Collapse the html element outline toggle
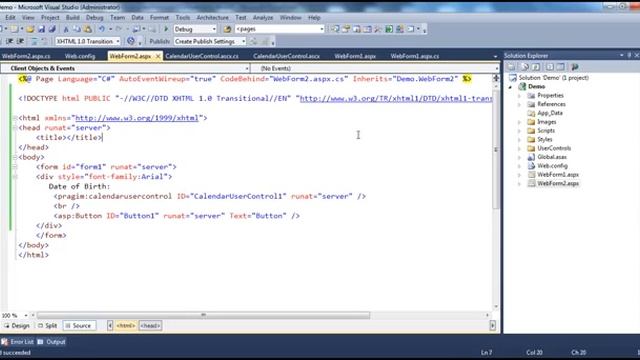This screenshot has height=360, width=640. 15,118
